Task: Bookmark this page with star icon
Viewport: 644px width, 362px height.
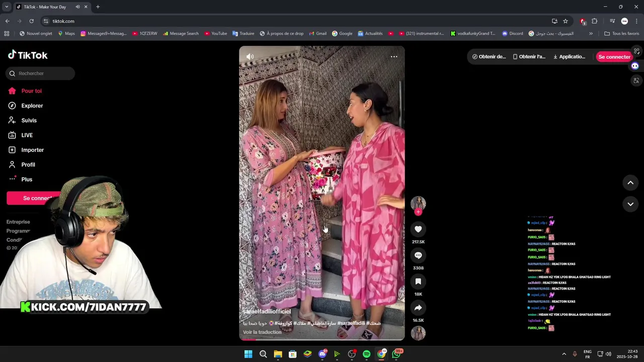Action: click(566, 21)
